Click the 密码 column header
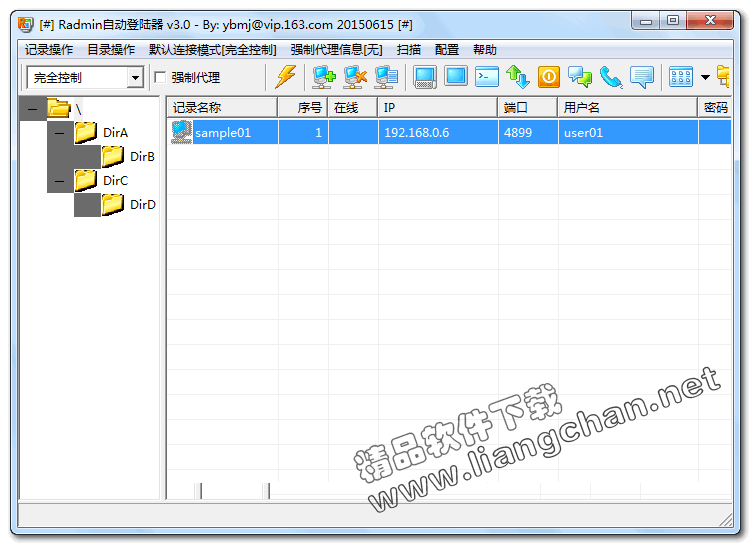The width and height of the screenshot is (752, 546). (x=715, y=107)
